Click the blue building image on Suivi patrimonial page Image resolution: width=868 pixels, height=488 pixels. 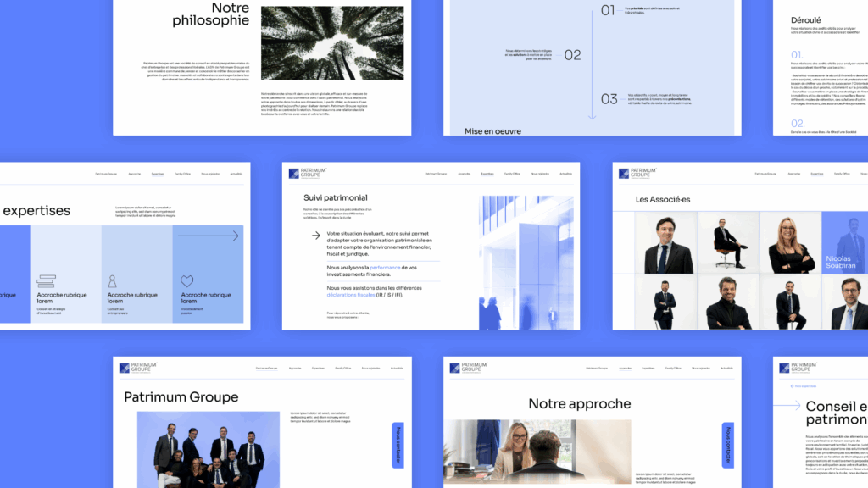[x=526, y=263]
